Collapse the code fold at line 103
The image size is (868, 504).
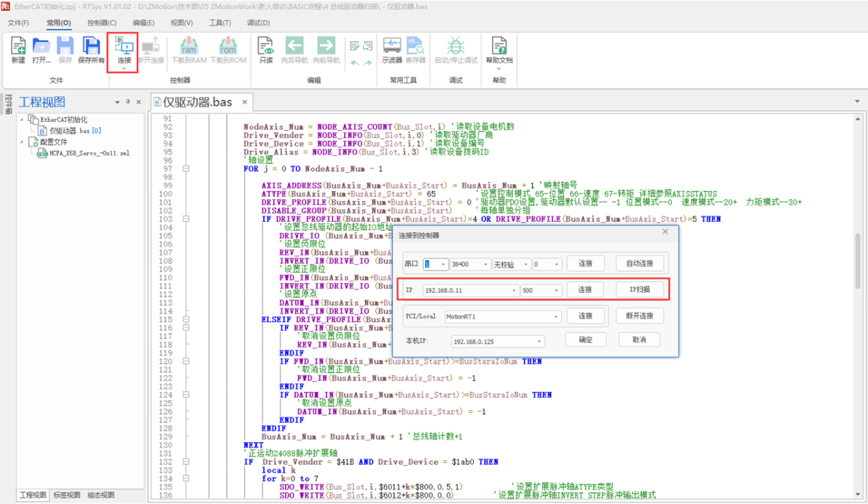186,219
